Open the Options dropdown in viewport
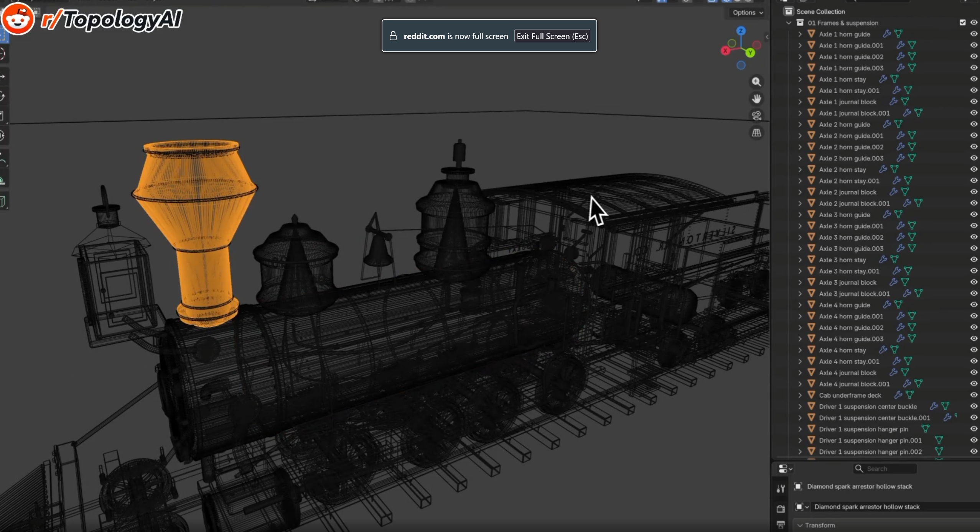 tap(748, 13)
